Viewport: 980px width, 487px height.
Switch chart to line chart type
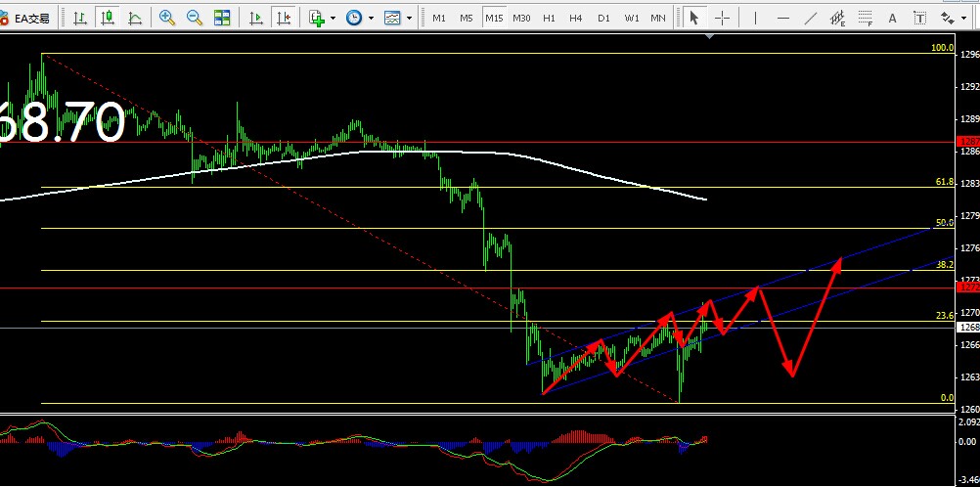coord(134,19)
